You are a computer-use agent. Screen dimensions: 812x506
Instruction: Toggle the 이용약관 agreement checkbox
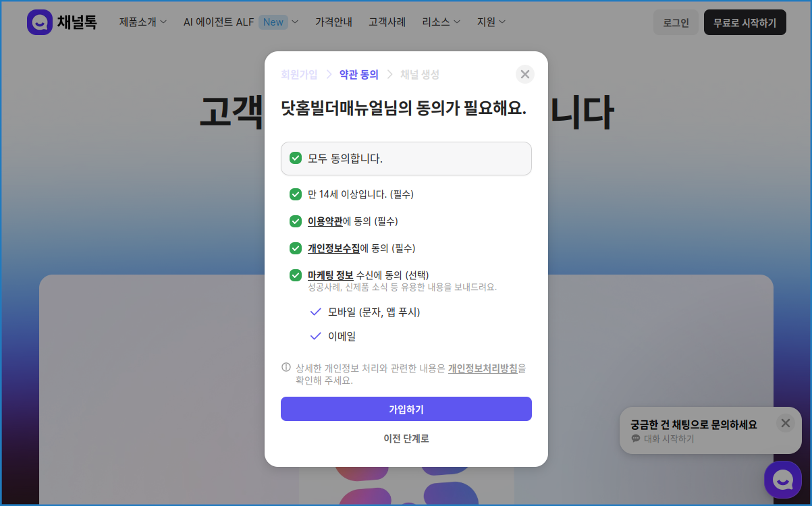point(296,221)
